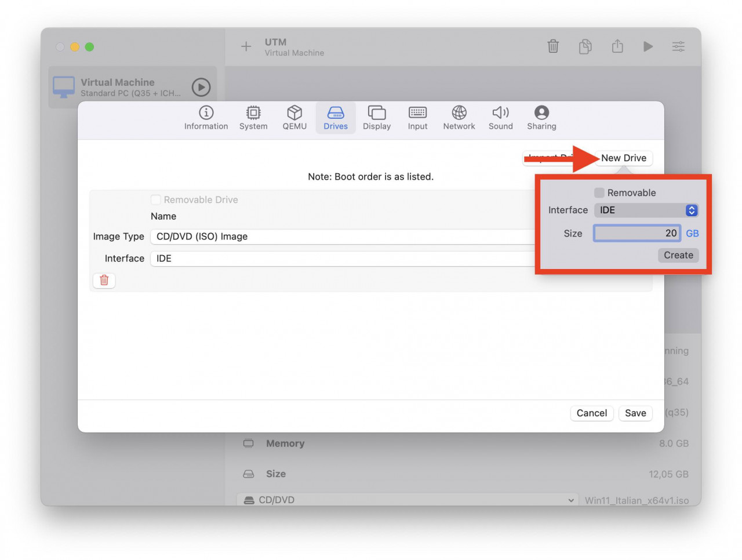
Task: Switch to the Sharing tab
Action: point(541,118)
